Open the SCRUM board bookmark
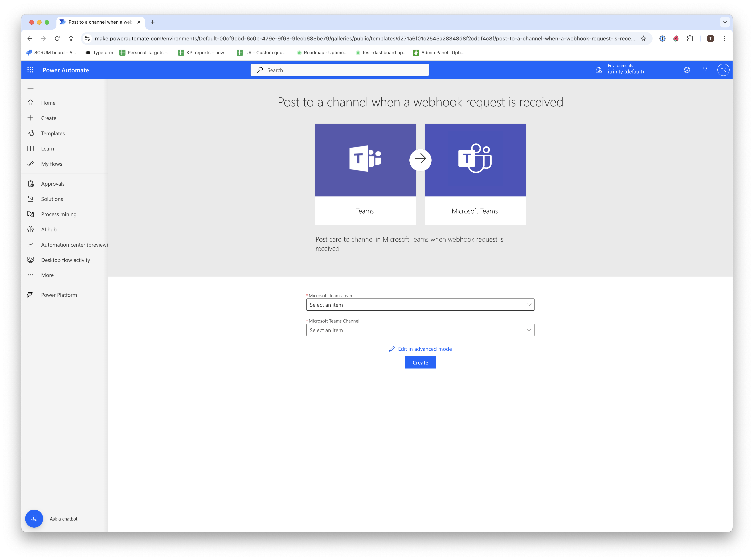The height and width of the screenshot is (560, 754). [51, 52]
